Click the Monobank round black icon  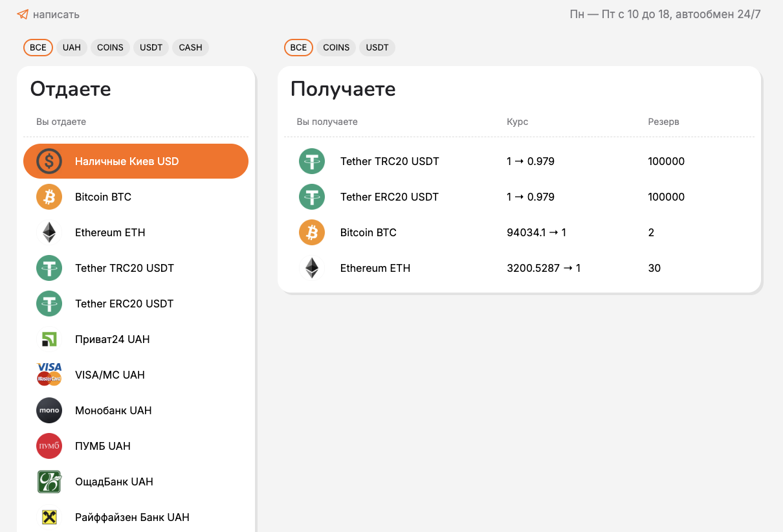click(x=49, y=410)
